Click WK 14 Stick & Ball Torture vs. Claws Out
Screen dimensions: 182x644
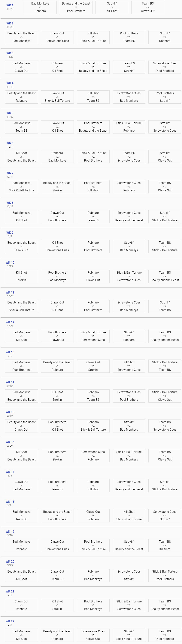(x=165, y=396)
